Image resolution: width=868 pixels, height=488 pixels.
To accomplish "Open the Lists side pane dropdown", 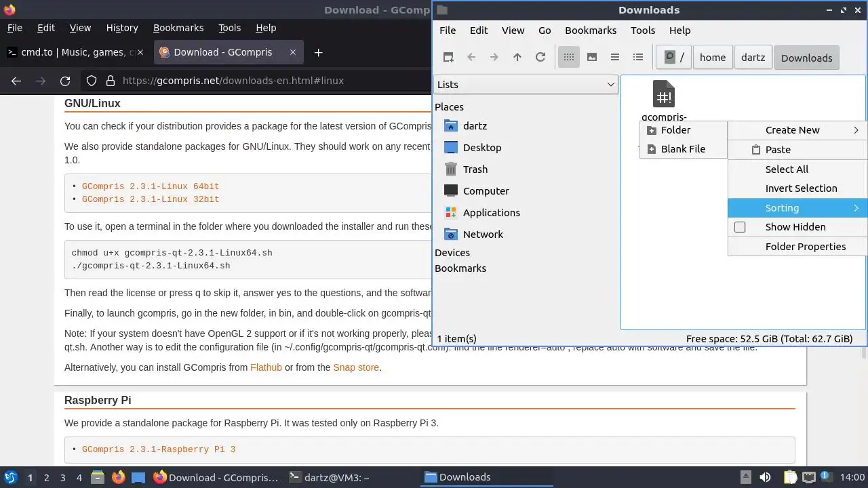I will point(526,85).
